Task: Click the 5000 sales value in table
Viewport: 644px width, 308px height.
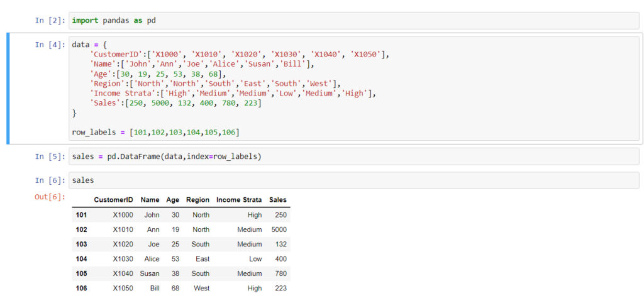Action: [279, 229]
